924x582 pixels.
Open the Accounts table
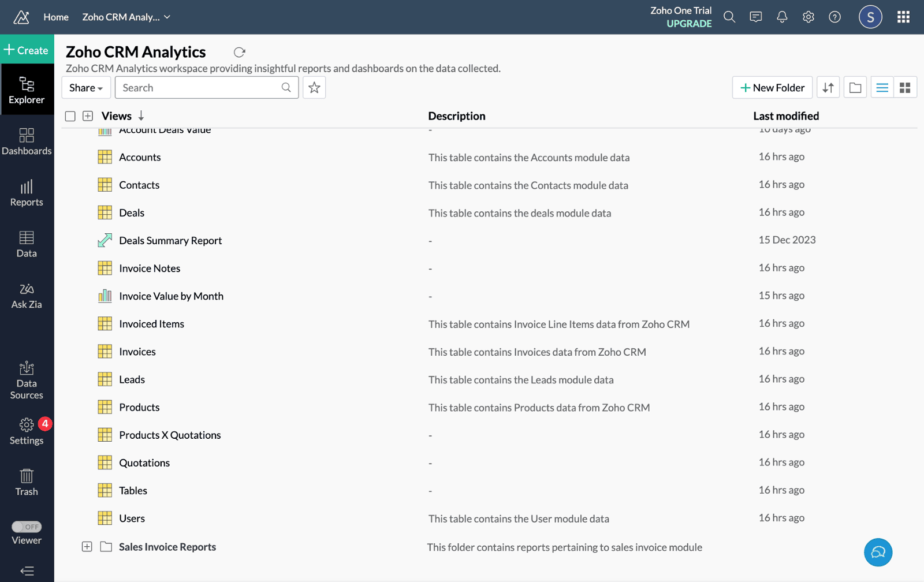[x=140, y=157]
